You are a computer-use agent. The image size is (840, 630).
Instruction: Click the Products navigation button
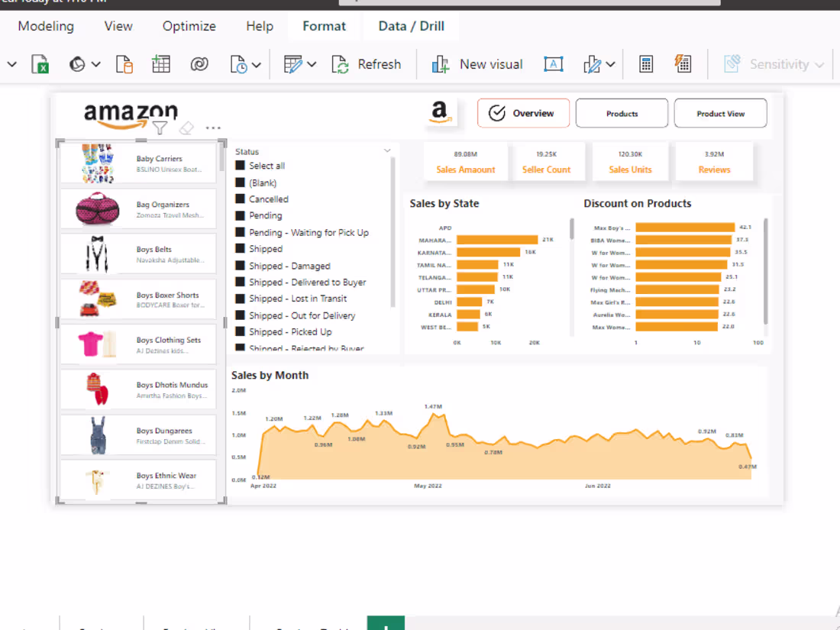[x=622, y=112]
